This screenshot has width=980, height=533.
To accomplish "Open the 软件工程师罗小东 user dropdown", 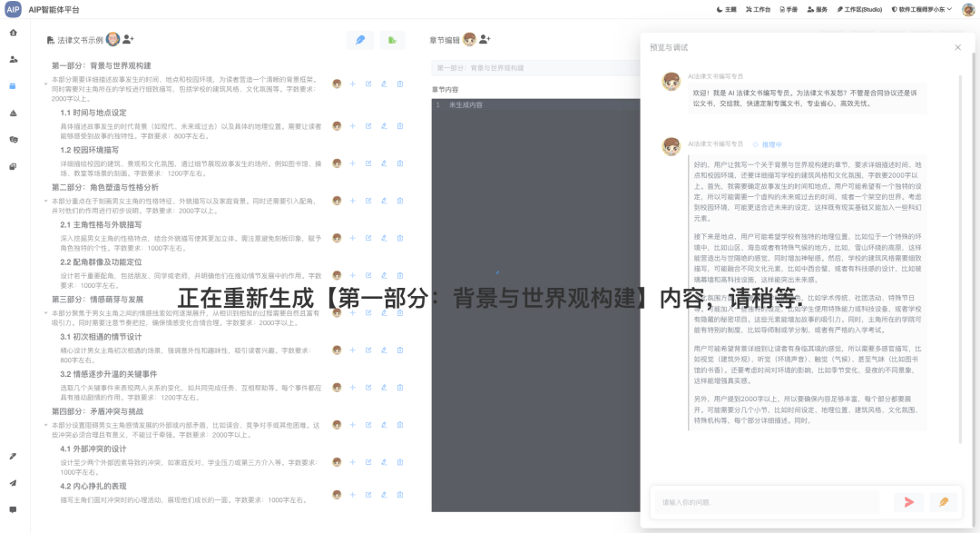I will [922, 9].
